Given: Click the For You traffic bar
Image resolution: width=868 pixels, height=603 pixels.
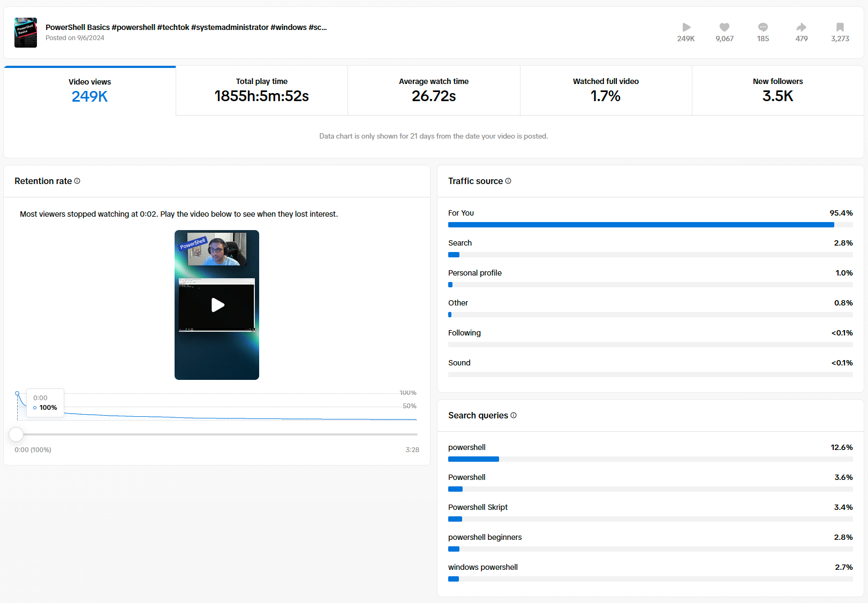Looking at the screenshot, I should point(651,225).
